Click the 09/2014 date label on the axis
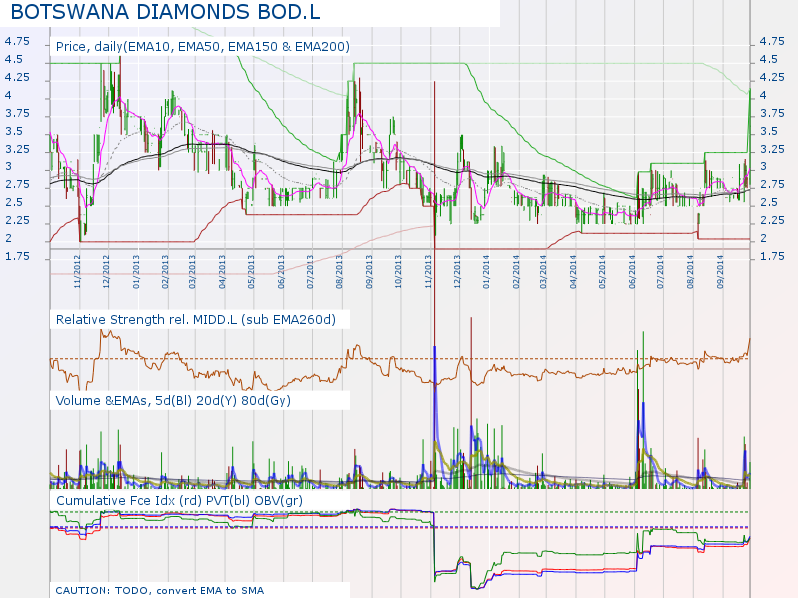The width and height of the screenshot is (798, 598). 721,272
